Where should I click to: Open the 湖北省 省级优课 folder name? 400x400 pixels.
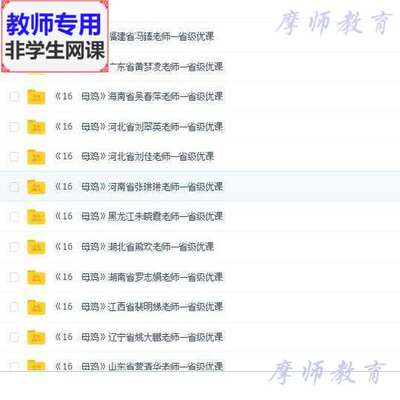pos(134,247)
